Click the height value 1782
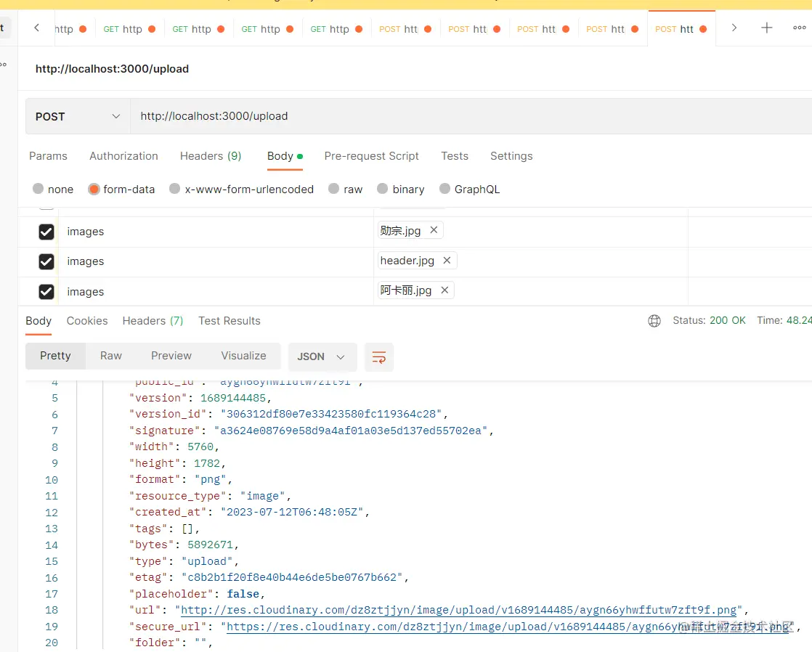The width and height of the screenshot is (812, 652). [x=206, y=463]
